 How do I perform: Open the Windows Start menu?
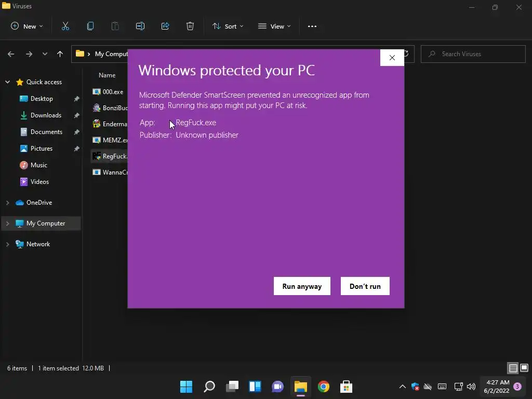186,387
